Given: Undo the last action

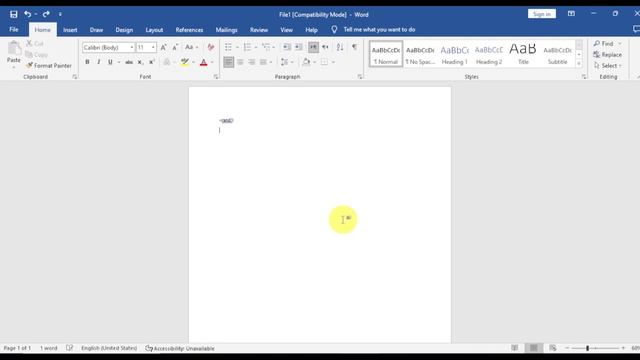Looking at the screenshot, I should click(x=27, y=14).
